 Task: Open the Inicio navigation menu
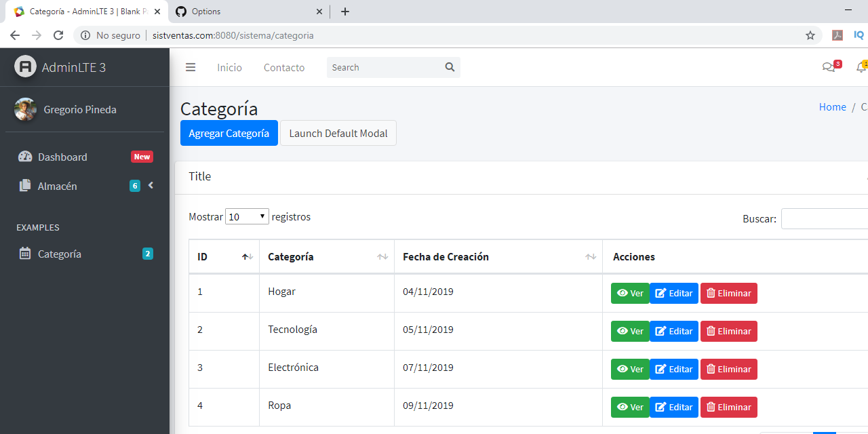click(229, 67)
